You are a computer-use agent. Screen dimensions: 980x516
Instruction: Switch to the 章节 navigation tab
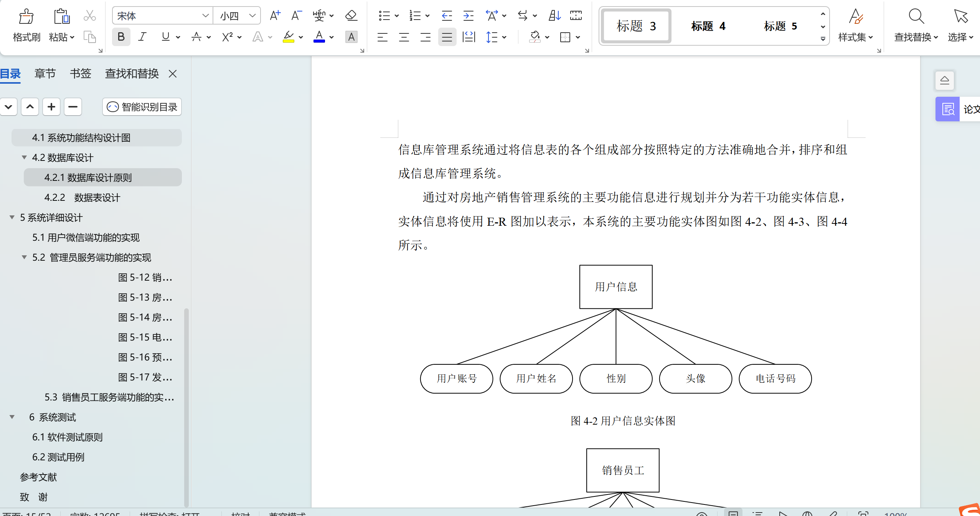pos(45,74)
